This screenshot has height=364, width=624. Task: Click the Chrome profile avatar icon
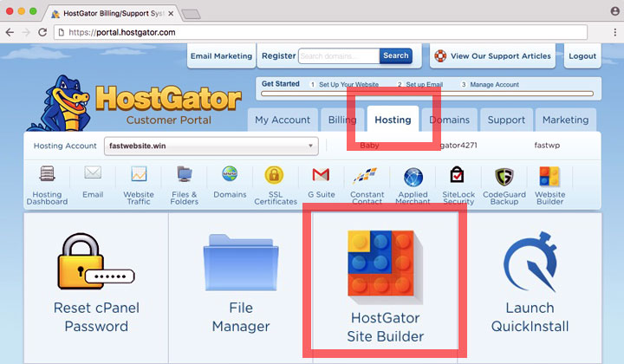click(615, 11)
